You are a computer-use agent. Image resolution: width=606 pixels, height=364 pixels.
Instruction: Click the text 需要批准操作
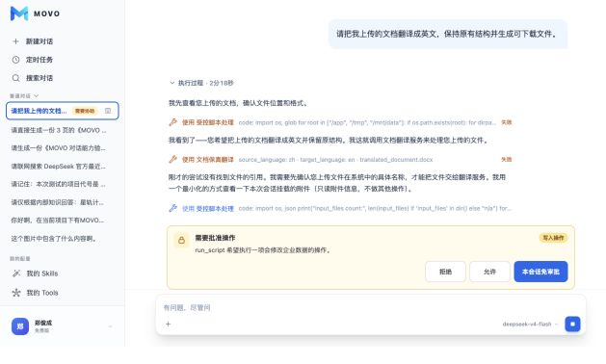tap(215, 238)
